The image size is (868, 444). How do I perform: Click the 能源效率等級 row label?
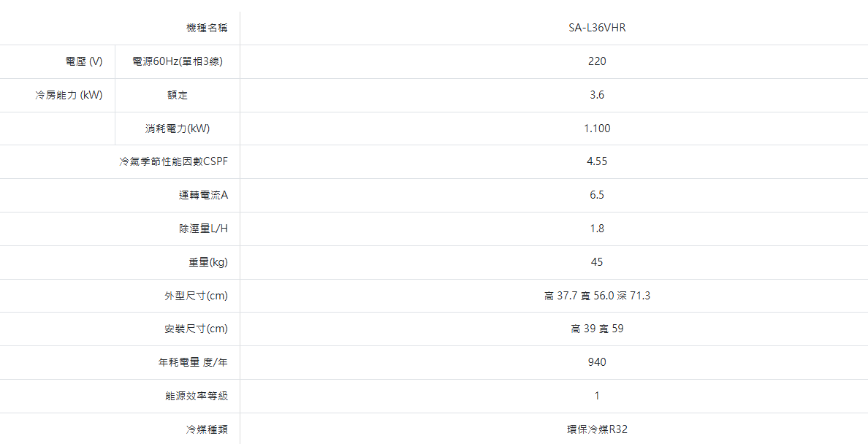click(197, 397)
